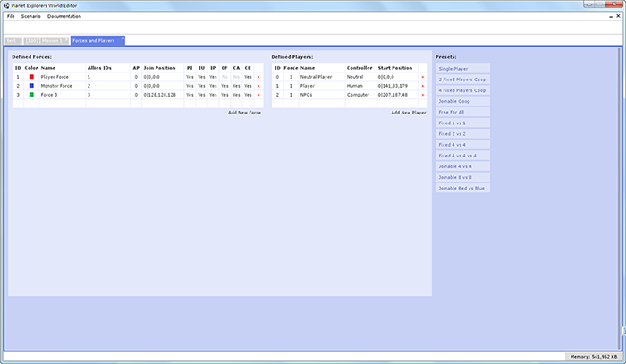Toggle CA value for Force 3
Viewport: 626px width, 364px height.
[x=236, y=95]
